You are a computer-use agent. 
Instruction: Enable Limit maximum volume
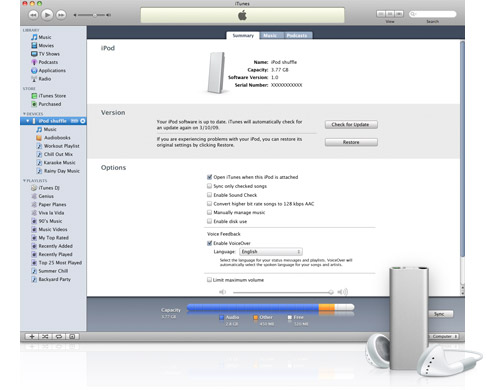pos(209,280)
